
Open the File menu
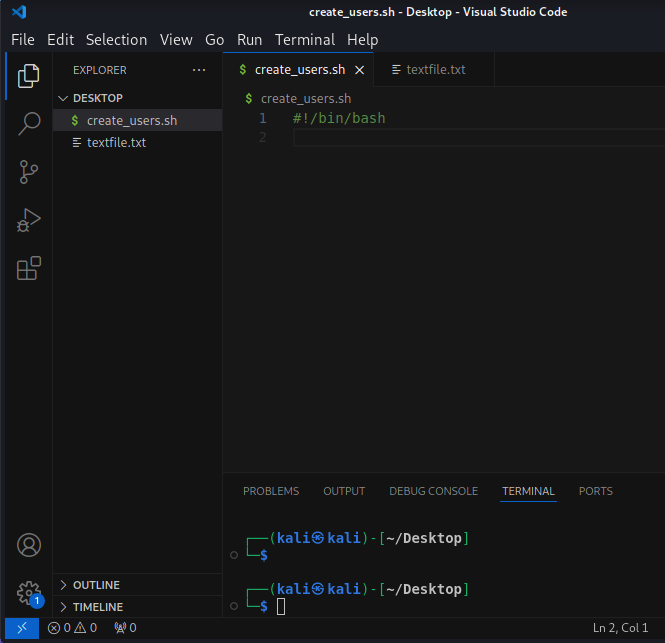[23, 40]
